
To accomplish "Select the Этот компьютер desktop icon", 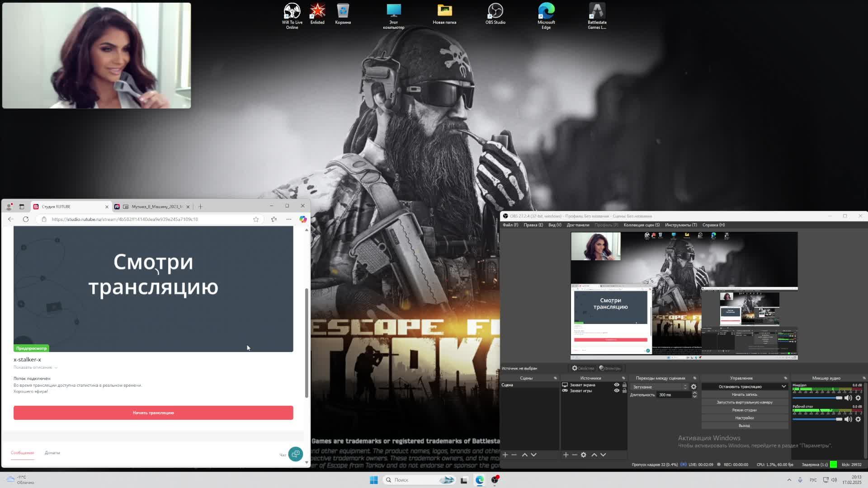I will 394,16.
